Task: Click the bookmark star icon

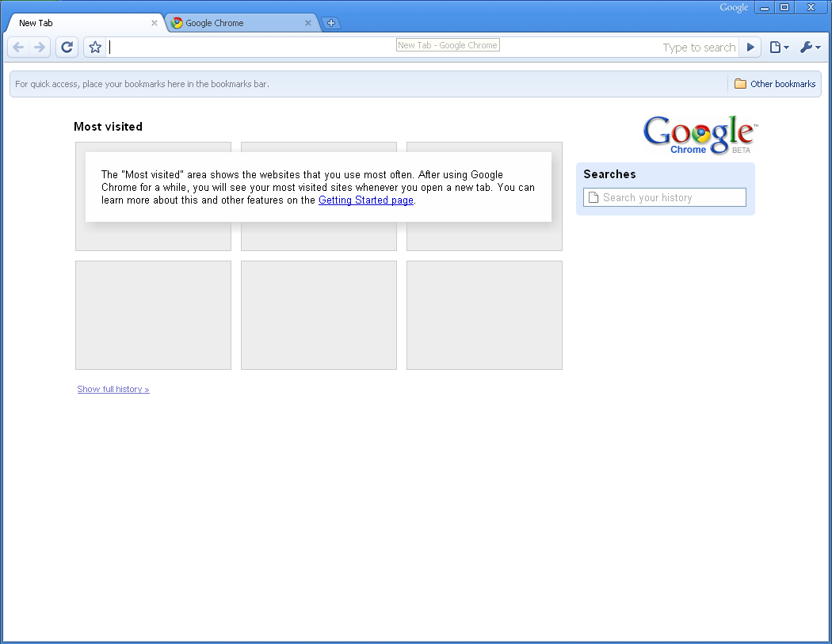Action: [x=94, y=47]
